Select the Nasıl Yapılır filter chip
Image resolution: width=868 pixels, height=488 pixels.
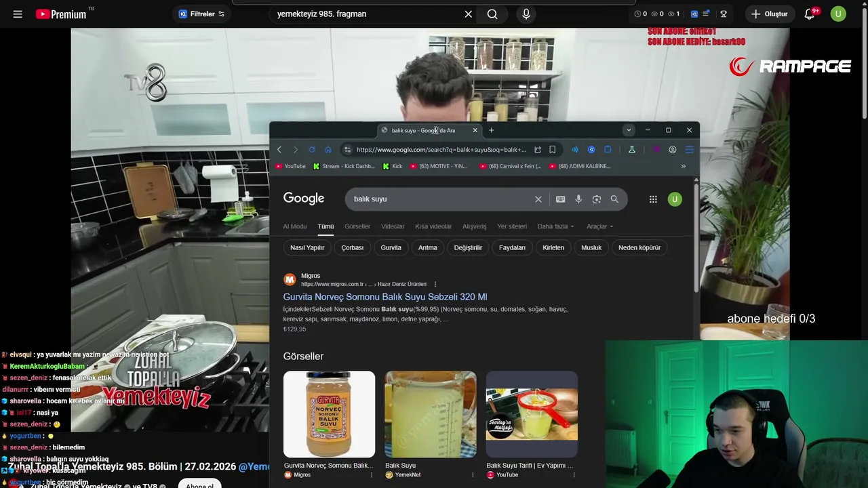pyautogui.click(x=307, y=247)
